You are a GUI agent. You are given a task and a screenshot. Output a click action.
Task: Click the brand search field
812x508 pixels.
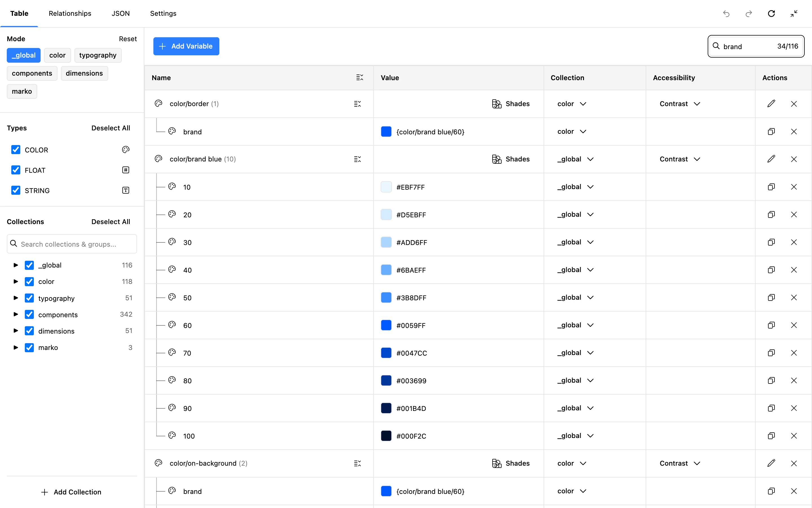(756, 46)
